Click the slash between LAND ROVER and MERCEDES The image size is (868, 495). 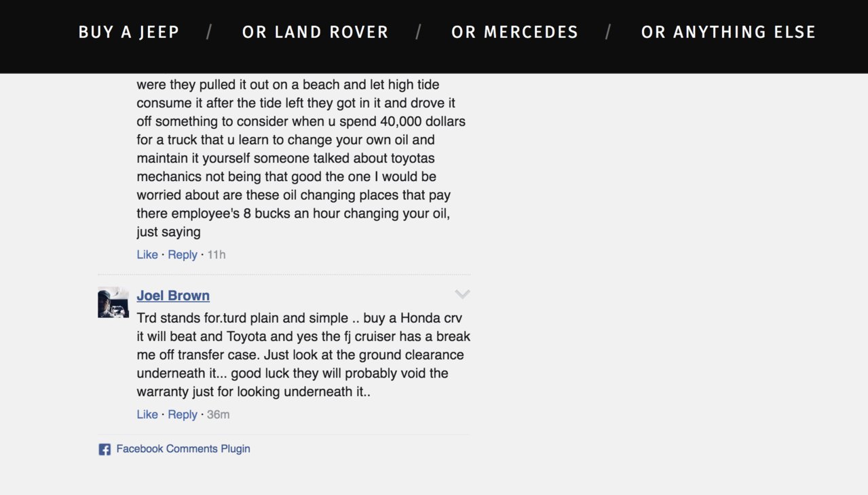click(x=419, y=32)
